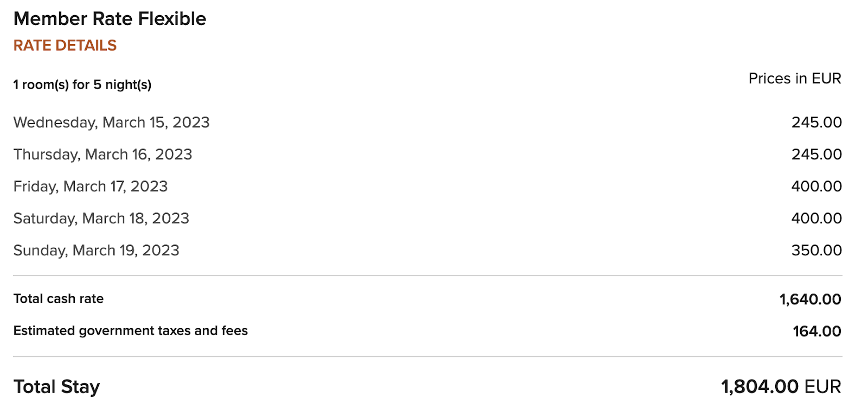868x410 pixels.
Task: Click the Sunday 350.00 price
Action: [816, 251]
